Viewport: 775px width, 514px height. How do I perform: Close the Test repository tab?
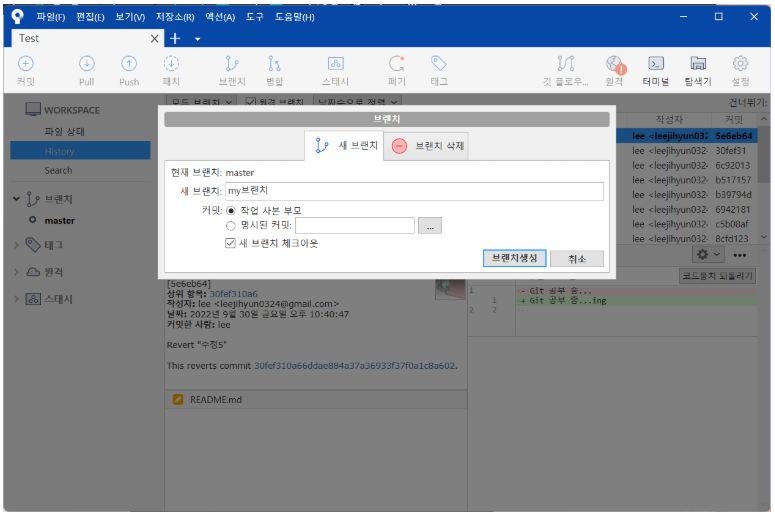(154, 39)
